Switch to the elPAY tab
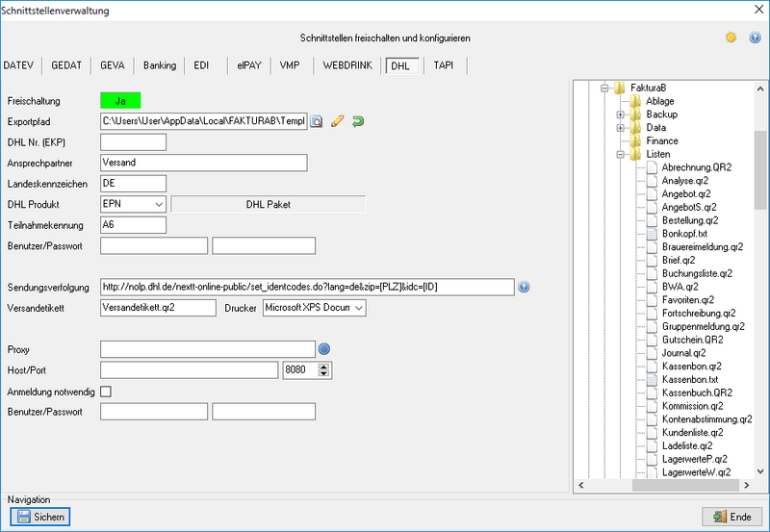This screenshot has height=532, width=770. coord(249,65)
